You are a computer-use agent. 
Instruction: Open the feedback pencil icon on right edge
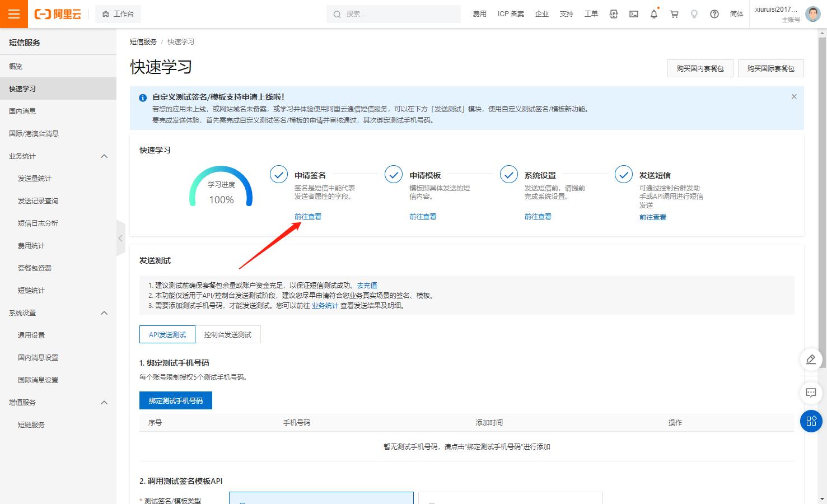(811, 360)
